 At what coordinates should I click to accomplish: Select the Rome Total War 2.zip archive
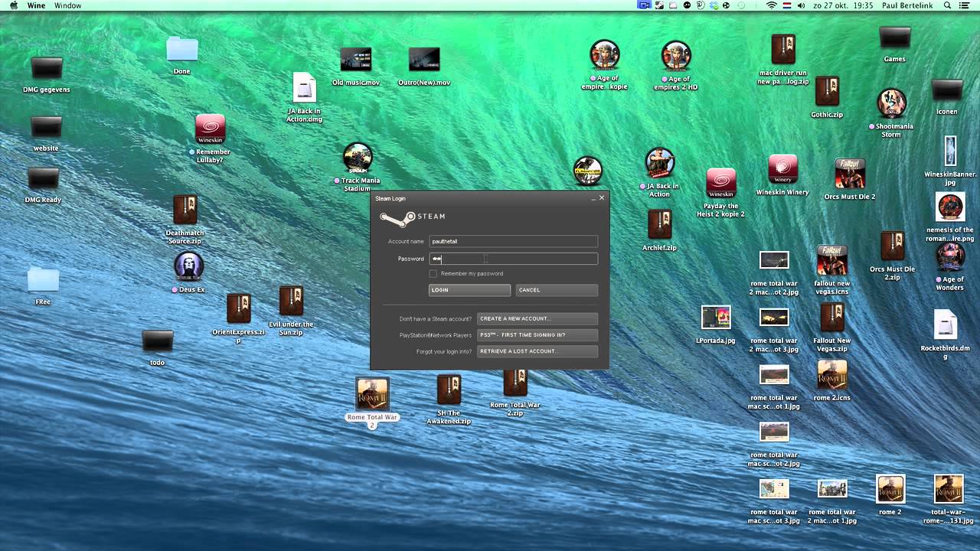click(x=515, y=381)
